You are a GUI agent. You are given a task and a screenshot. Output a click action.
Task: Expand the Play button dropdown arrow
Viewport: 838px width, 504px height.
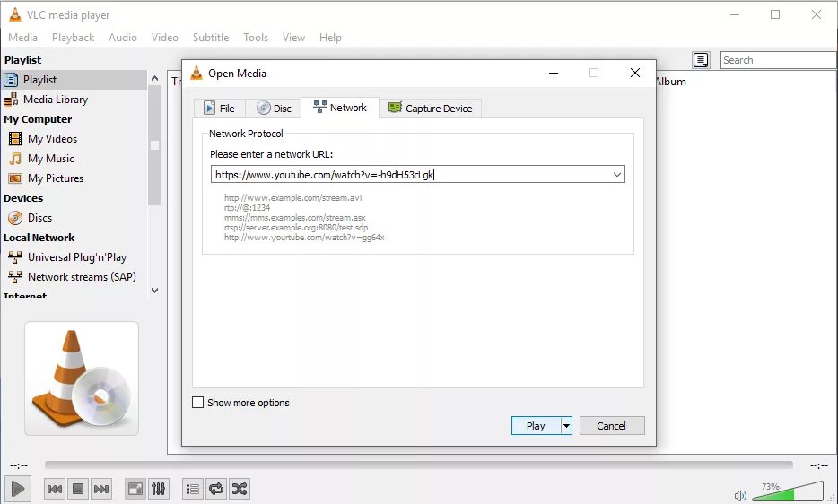point(566,426)
